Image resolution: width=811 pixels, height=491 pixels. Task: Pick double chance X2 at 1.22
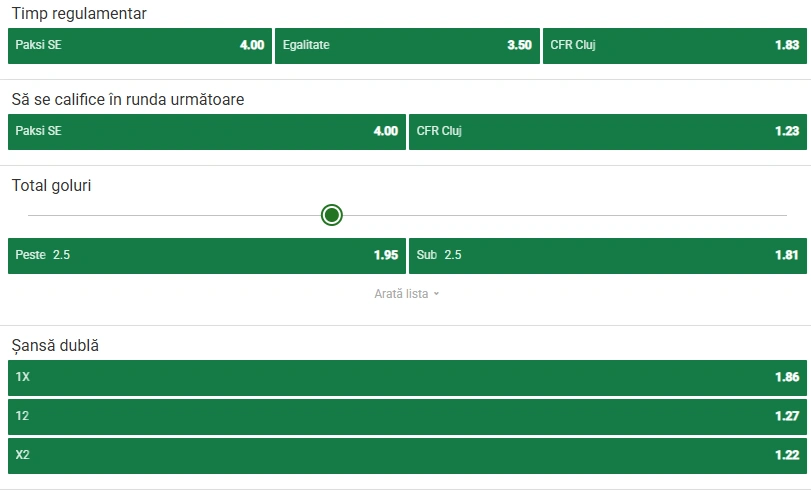(x=408, y=456)
